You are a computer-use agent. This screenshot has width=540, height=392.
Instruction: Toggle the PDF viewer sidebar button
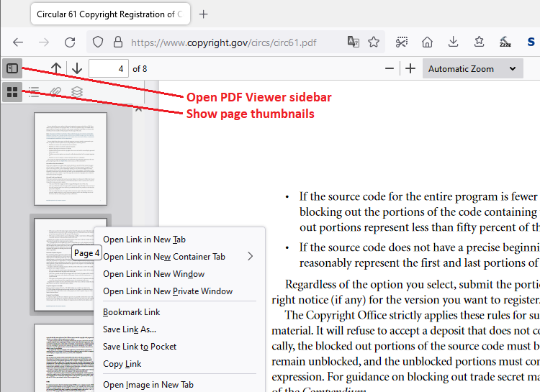tap(12, 68)
